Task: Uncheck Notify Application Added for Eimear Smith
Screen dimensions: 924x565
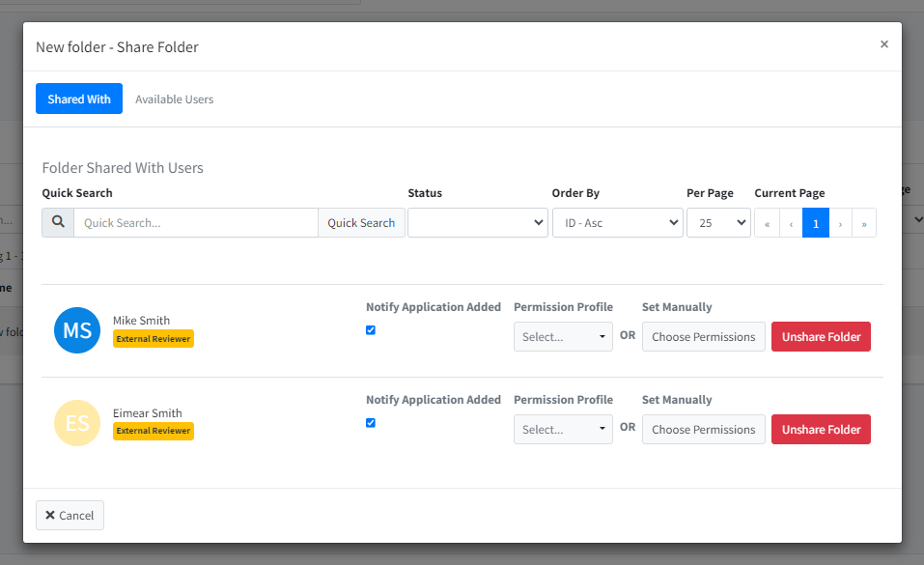Action: coord(371,423)
